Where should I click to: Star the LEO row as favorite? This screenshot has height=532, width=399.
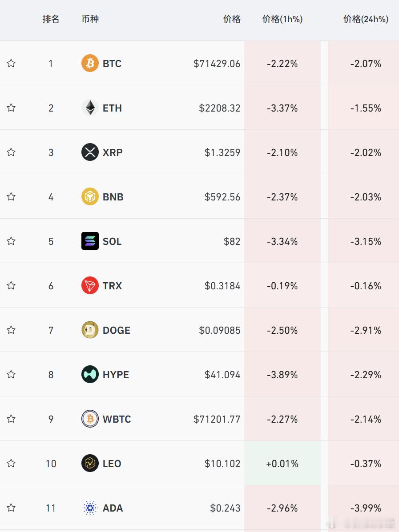(11, 463)
